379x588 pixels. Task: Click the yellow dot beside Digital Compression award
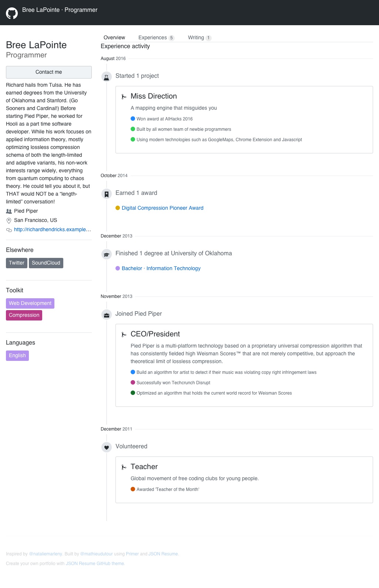[x=118, y=208]
